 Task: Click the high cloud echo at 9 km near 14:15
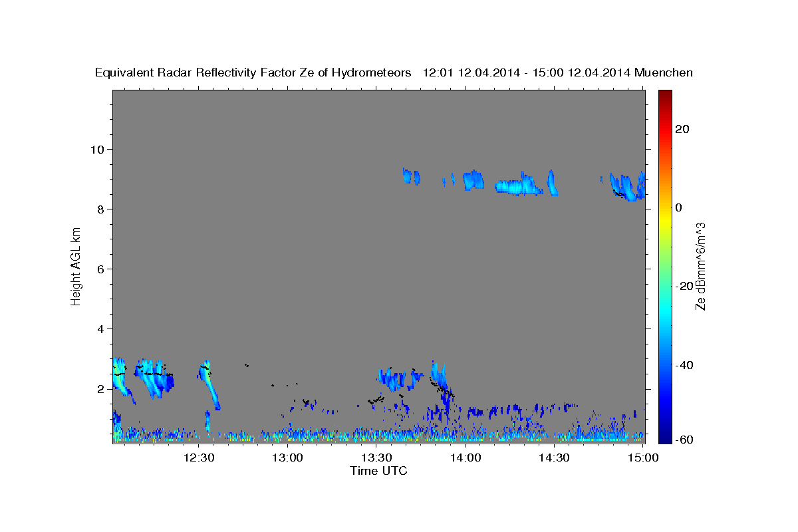[x=519, y=185]
